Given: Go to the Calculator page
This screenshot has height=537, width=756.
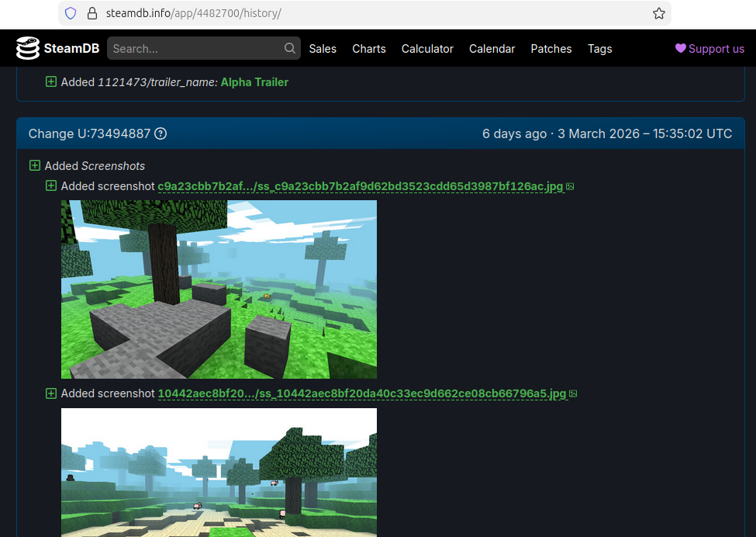Looking at the screenshot, I should pyautogui.click(x=427, y=48).
